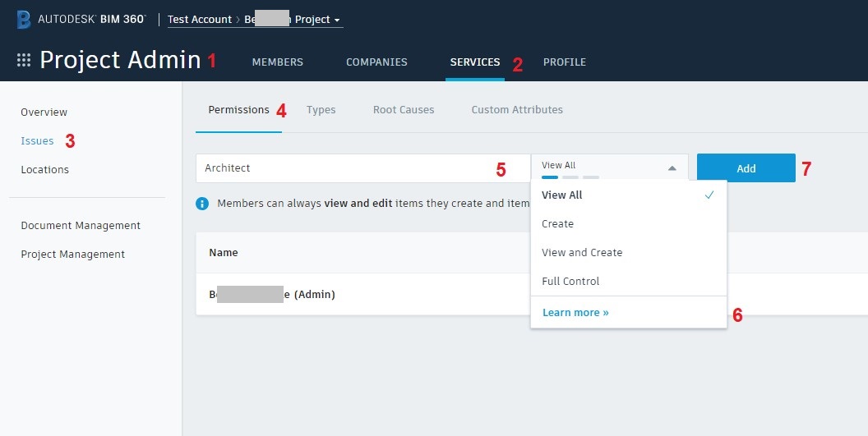Click the Architect member input field
This screenshot has height=436, width=868.
coord(363,168)
